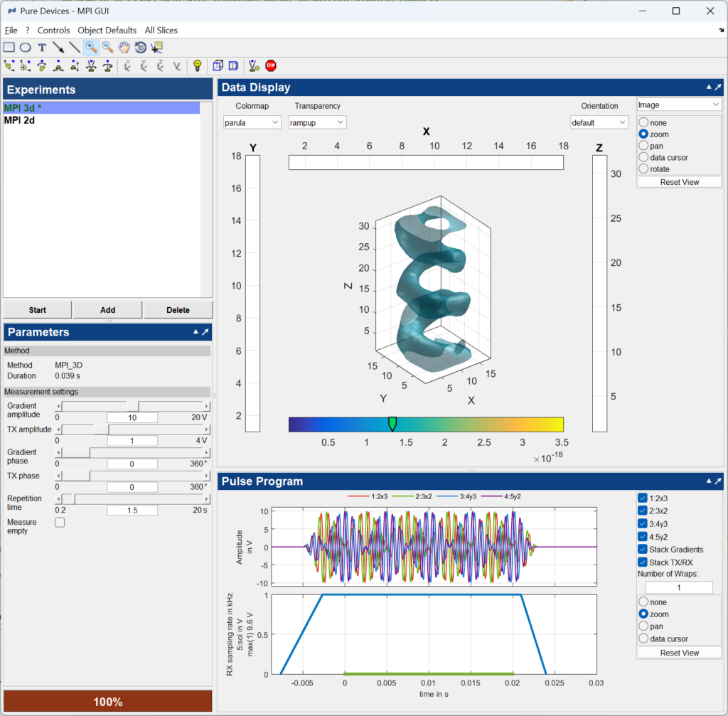Uncheck the Stack Gradients checkbox
The image size is (728, 716).
pyautogui.click(x=643, y=550)
